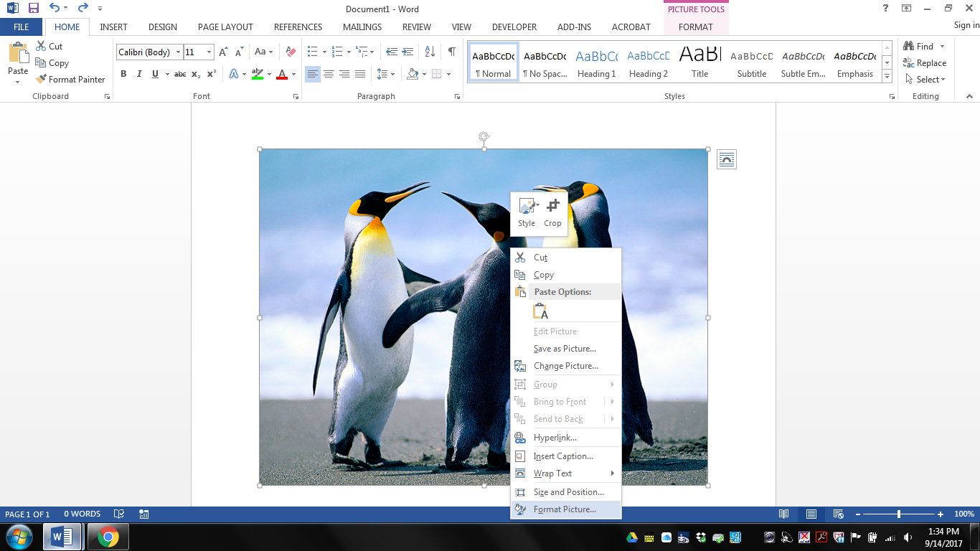Select the Heading 1 style
Viewport: 980px width, 551px height.
[x=597, y=62]
